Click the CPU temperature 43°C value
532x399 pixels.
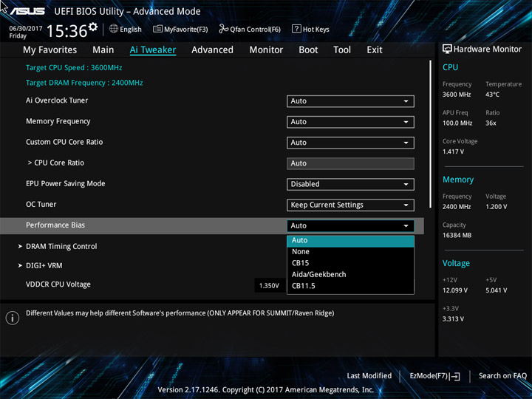(492, 95)
